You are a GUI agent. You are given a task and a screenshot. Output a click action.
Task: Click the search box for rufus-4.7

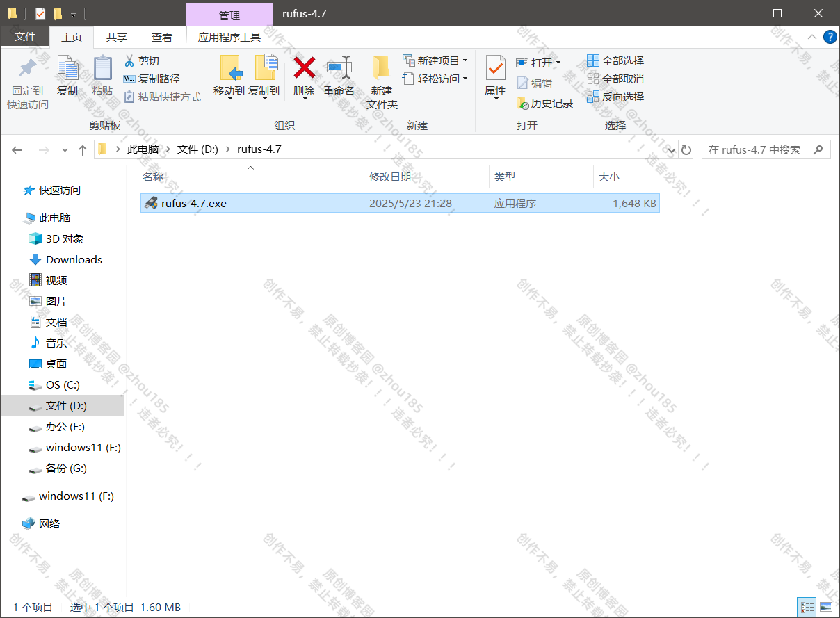point(757,149)
